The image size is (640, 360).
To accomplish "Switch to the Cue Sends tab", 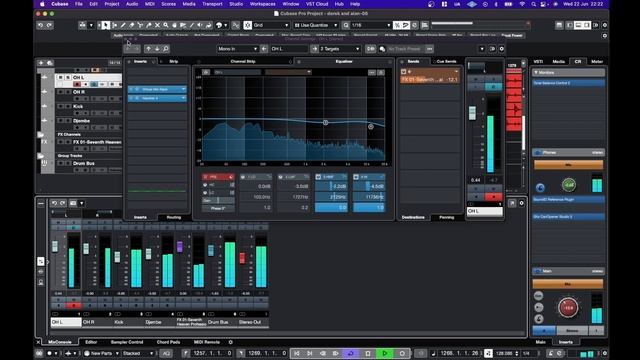I will (446, 62).
